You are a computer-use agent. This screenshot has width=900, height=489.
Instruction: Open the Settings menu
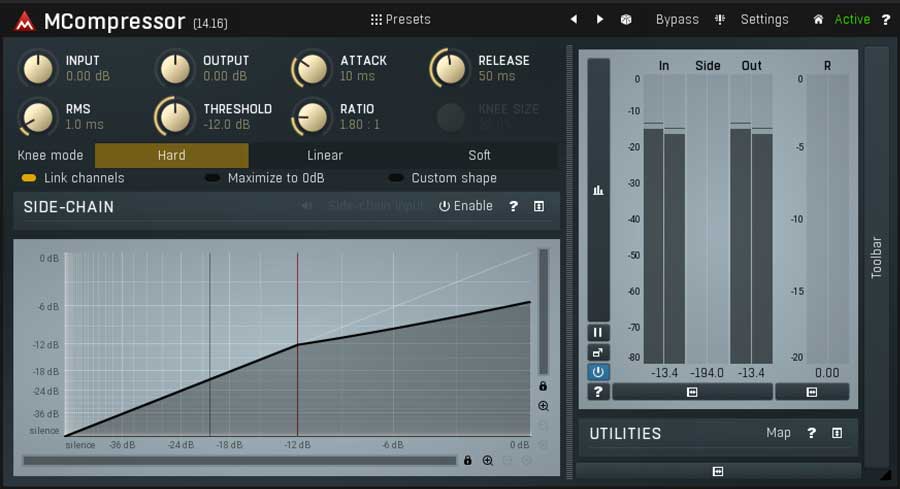765,20
